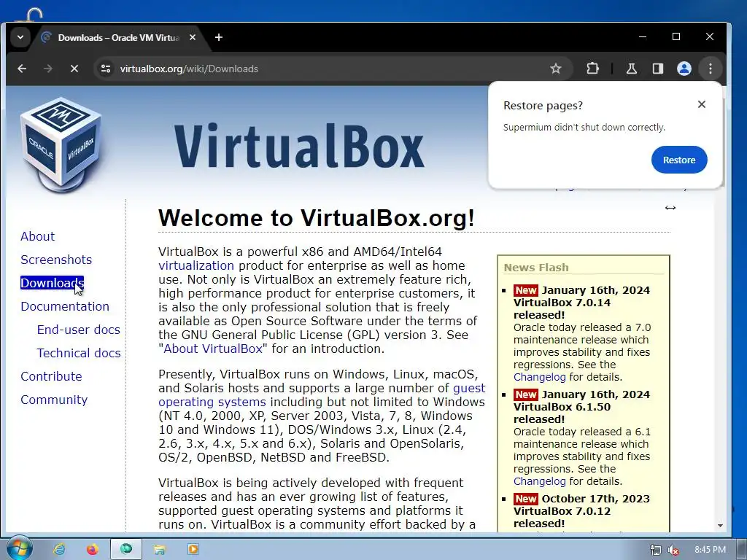Viewport: 747px width, 560px height.
Task: Click the Supermium taskbar icon
Action: [x=126, y=550]
